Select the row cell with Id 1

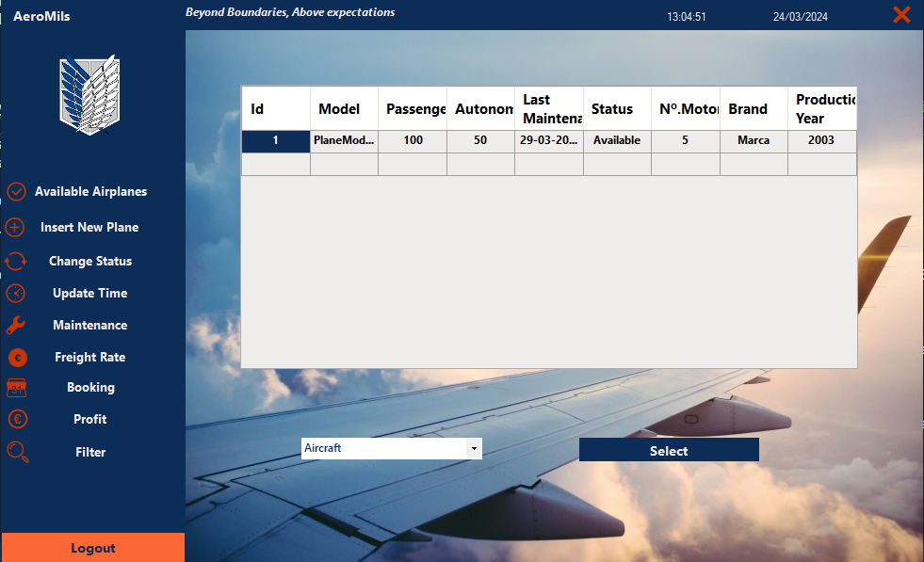coord(276,141)
